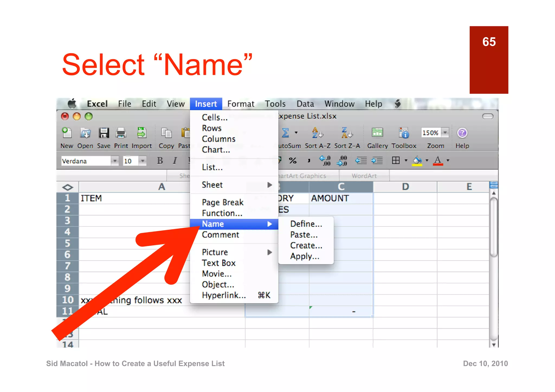555x392 pixels.
Task: Select Hyperlink... in Insert menu
Action: pos(234,295)
